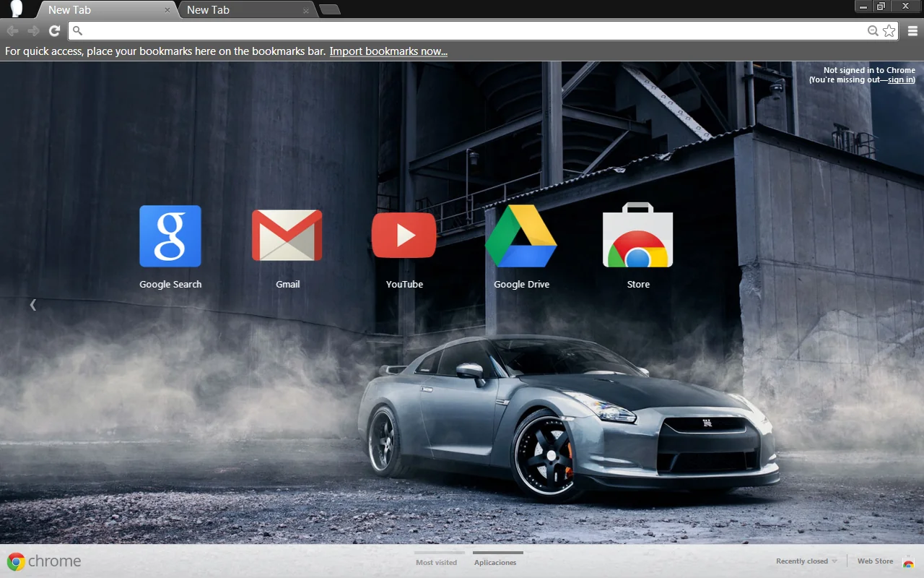924x578 pixels.
Task: Expand the Recently closed dropdown
Action: 806,561
